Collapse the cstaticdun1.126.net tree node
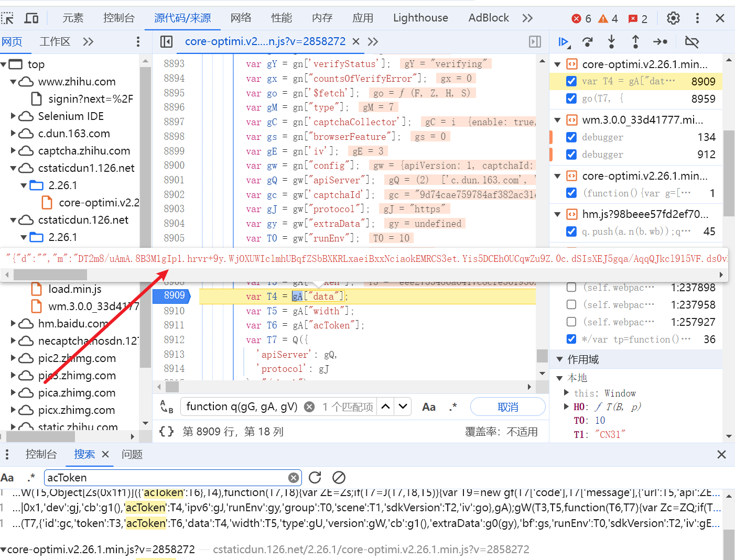This screenshot has height=560, width=735. coord(14,168)
